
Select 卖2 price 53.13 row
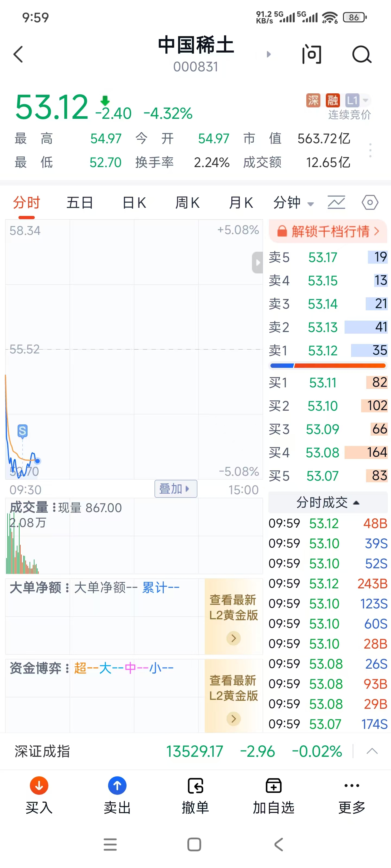point(328,327)
